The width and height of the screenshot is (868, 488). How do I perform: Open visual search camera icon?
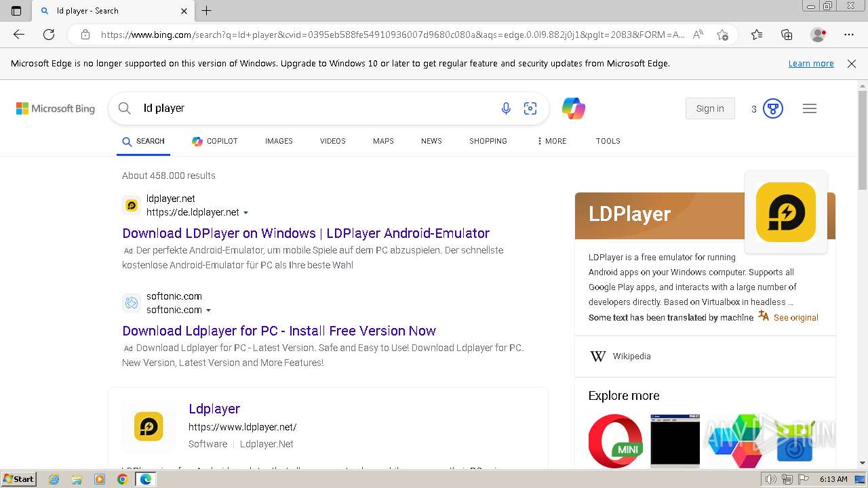point(530,108)
